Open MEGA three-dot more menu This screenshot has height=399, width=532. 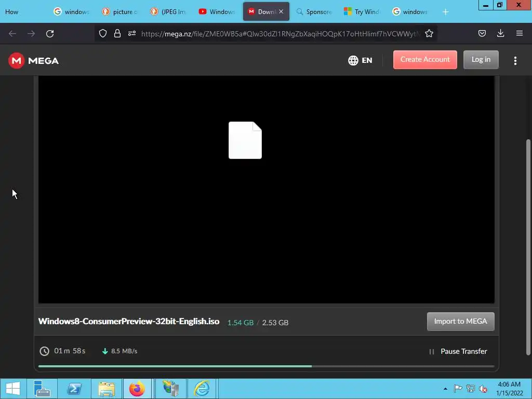pyautogui.click(x=515, y=61)
